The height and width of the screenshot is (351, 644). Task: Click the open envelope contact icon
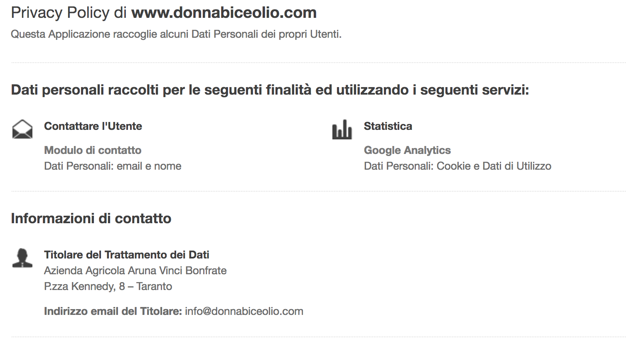tap(22, 129)
